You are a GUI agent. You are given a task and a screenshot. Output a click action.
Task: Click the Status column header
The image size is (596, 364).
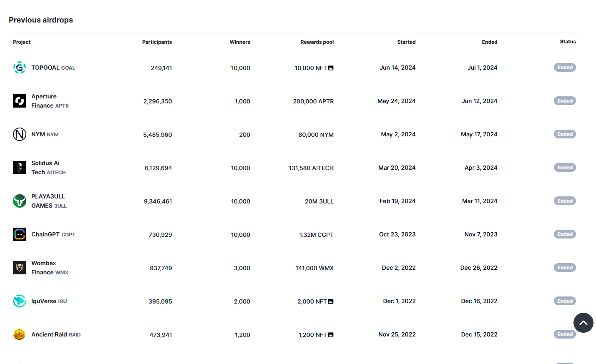tap(568, 42)
